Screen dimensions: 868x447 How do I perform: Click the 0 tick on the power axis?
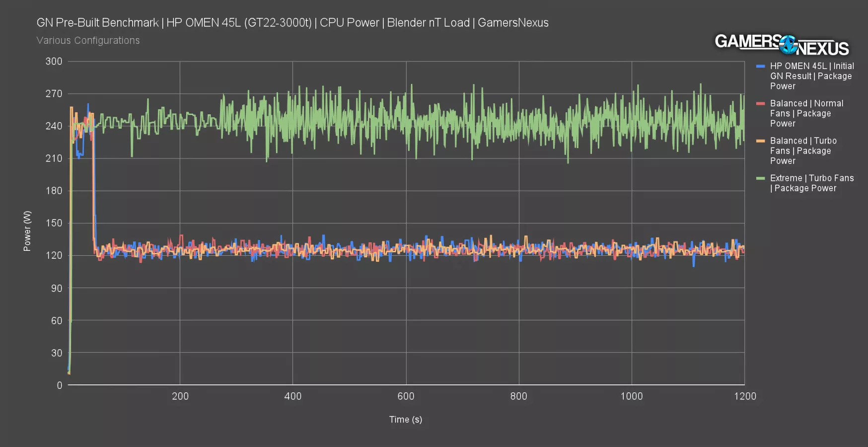pos(59,385)
